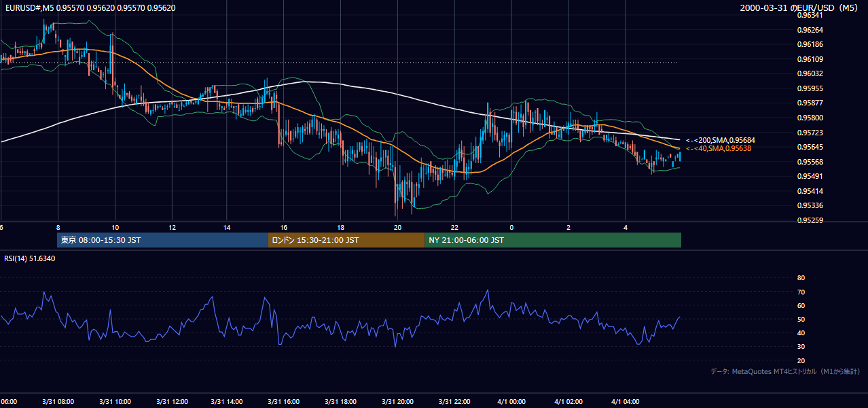Click price axis value 0.95336
This screenshot has height=408, width=868.
point(810,205)
